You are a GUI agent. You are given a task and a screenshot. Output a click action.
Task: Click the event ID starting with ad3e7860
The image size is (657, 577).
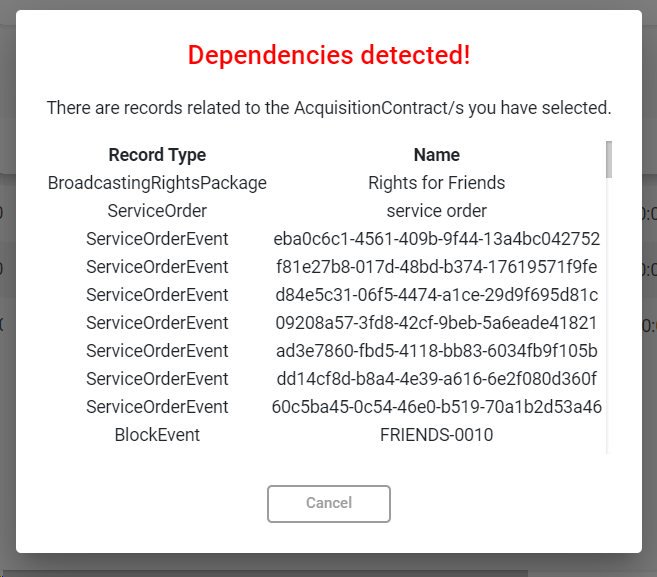[437, 351]
